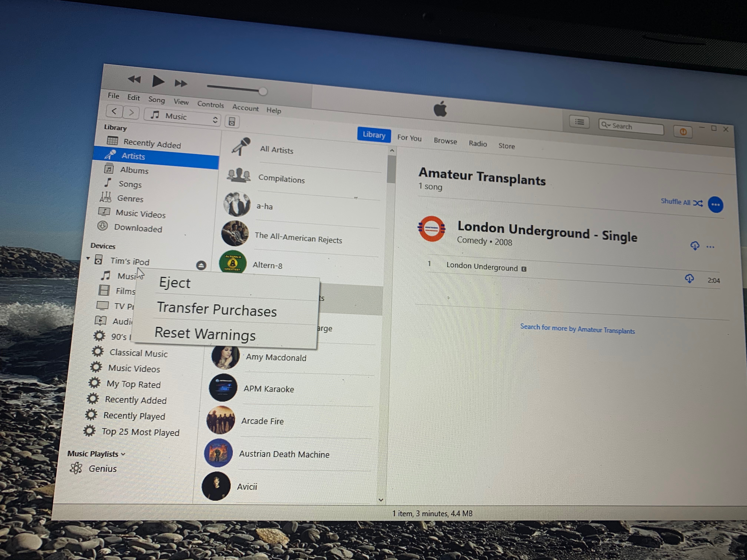Skip to next track button
The height and width of the screenshot is (560, 747).
[181, 83]
